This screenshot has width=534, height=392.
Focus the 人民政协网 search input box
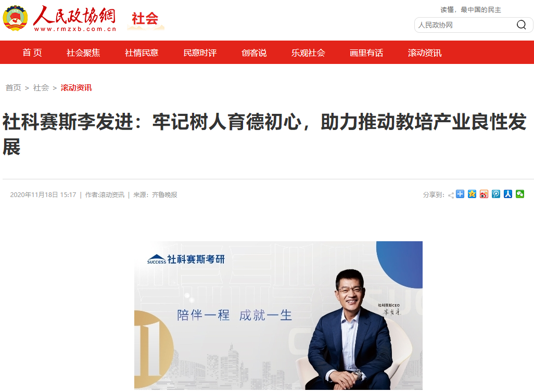tap(465, 25)
